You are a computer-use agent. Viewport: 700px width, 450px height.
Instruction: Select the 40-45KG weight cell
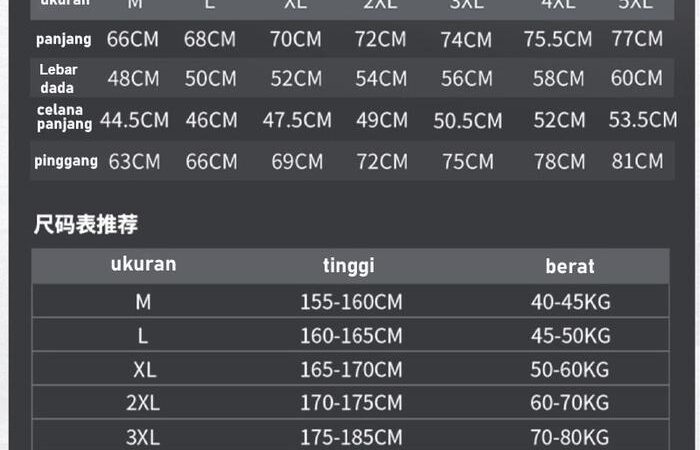pyautogui.click(x=570, y=301)
